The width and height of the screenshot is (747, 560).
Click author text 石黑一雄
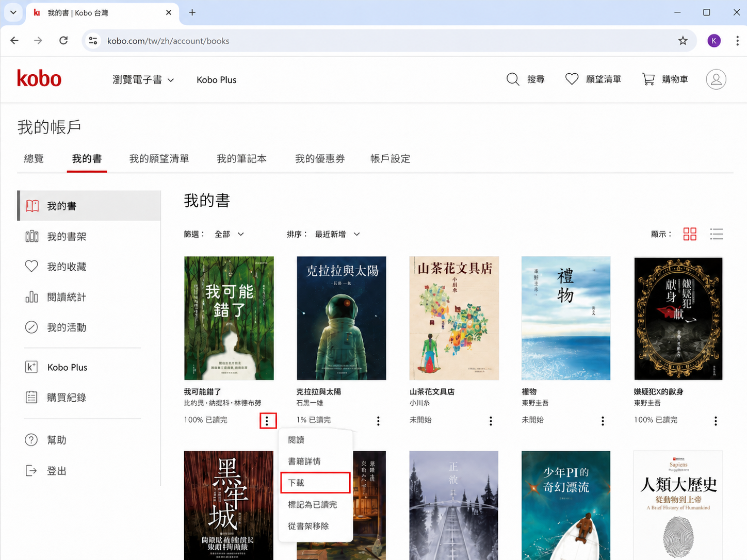tap(310, 403)
